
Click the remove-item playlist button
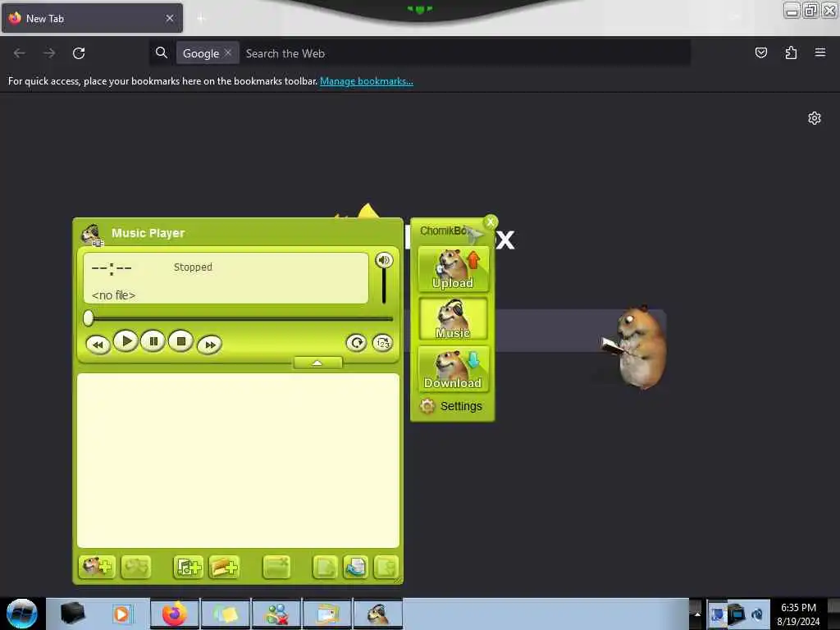point(276,567)
